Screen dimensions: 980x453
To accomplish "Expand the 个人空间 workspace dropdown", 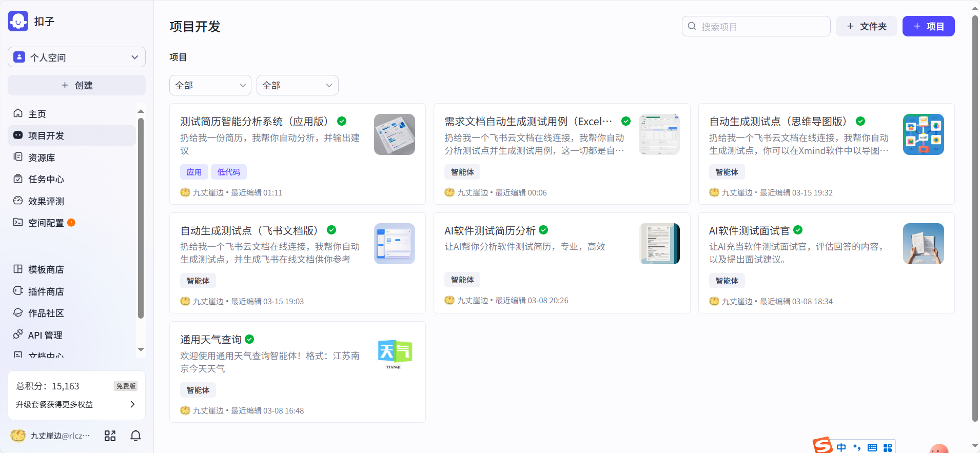I will (76, 57).
